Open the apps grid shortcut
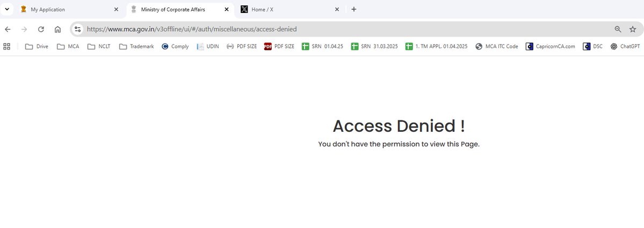 pyautogui.click(x=6, y=46)
